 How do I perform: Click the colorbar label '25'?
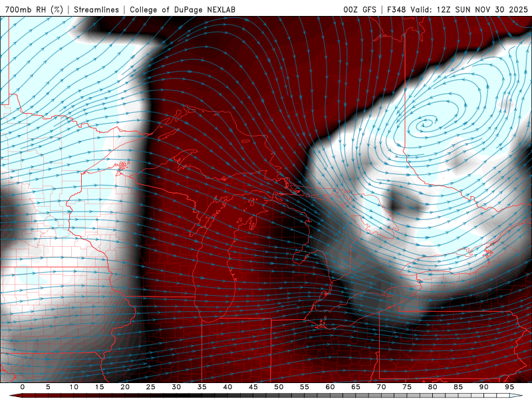(x=151, y=387)
